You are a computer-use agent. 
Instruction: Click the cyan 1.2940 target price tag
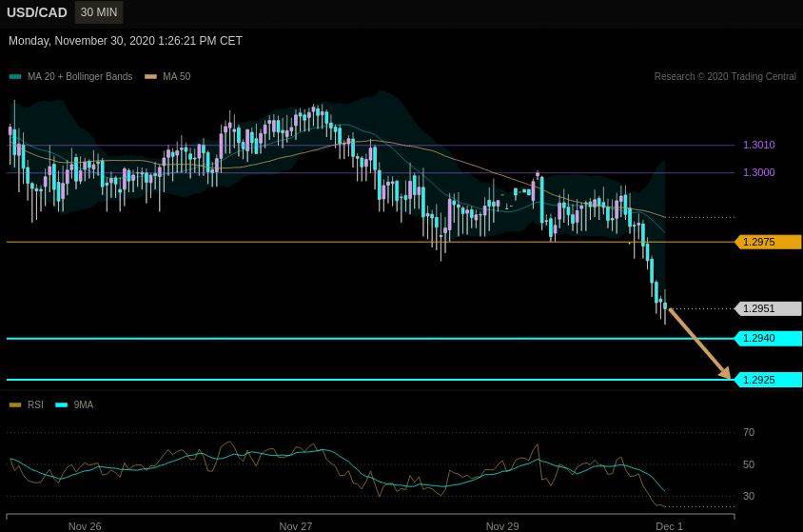pyautogui.click(x=768, y=339)
